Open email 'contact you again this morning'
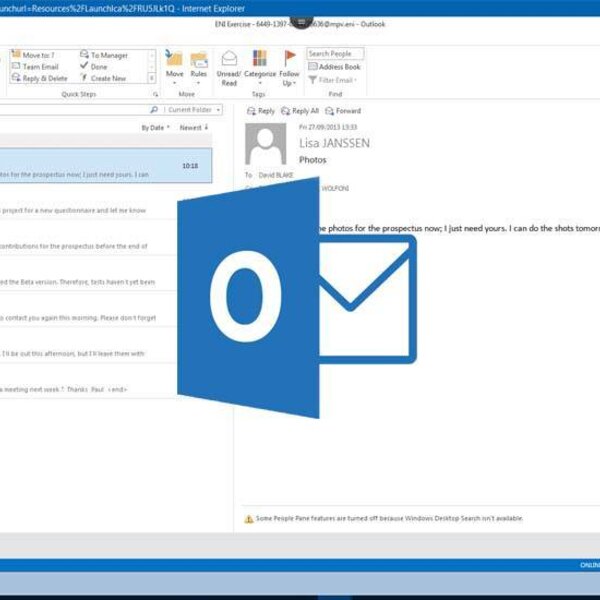Screen dimensions: 600x600 tap(88, 309)
